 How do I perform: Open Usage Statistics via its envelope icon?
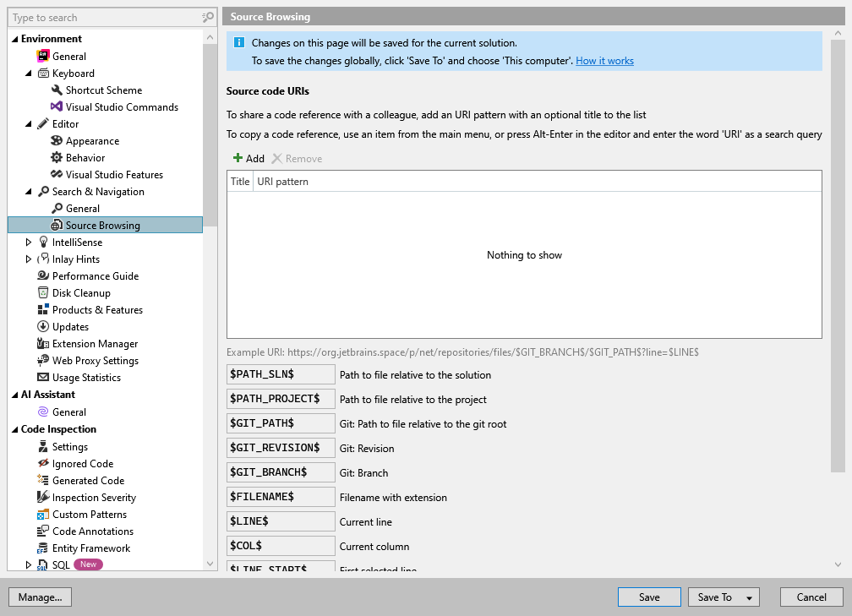click(44, 377)
